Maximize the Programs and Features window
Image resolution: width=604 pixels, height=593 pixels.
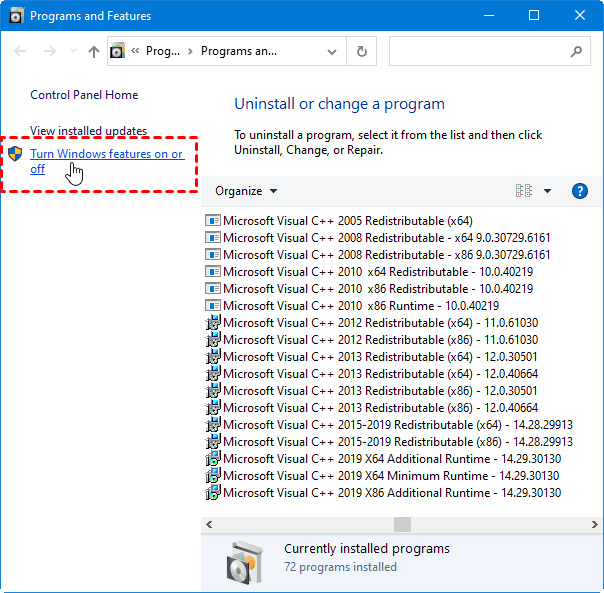[534, 15]
